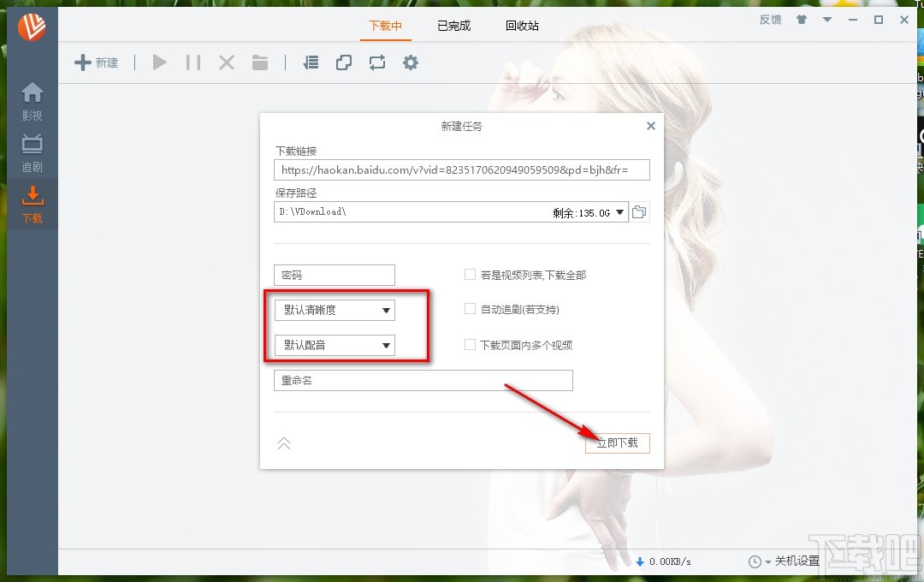Screen dimensions: 924x582
Task: Delete task with the X toolbar icon
Action: click(226, 62)
